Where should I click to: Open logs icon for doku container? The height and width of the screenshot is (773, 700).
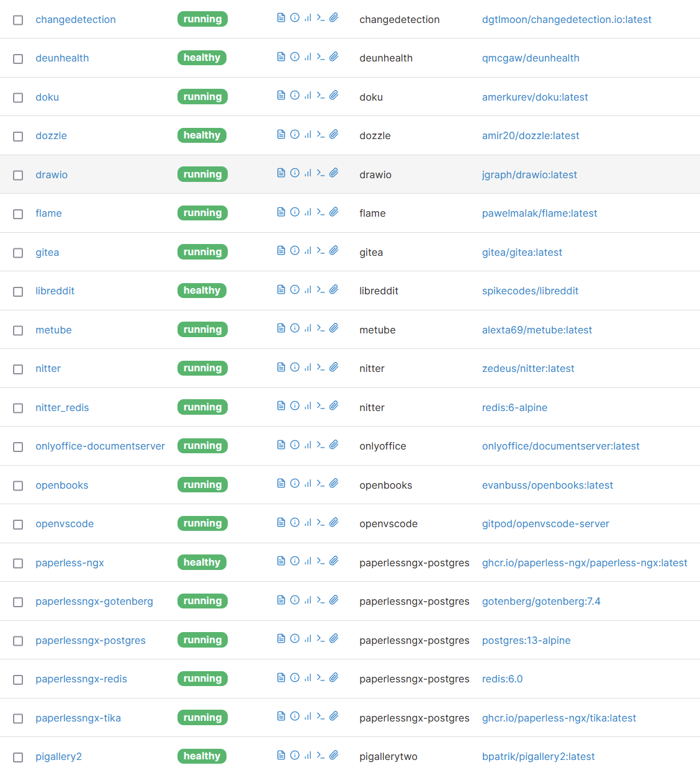[281, 96]
